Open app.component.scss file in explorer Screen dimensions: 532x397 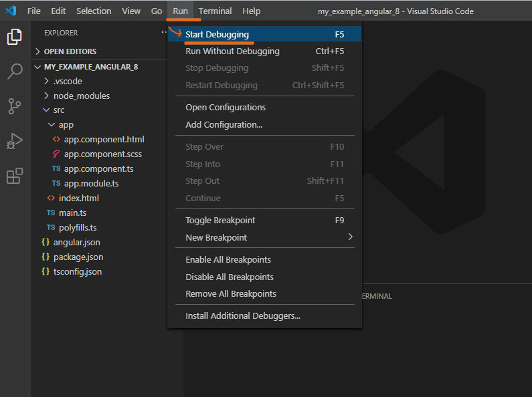(x=102, y=154)
